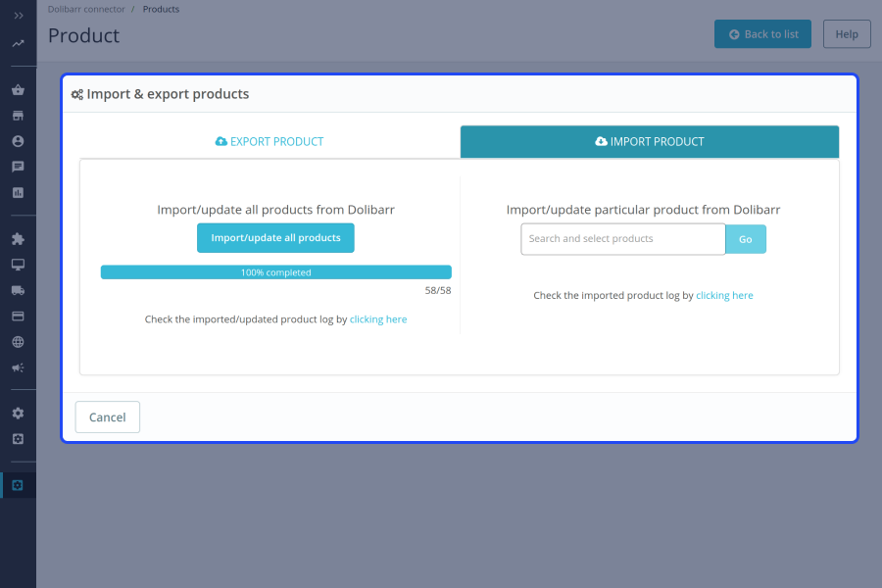The height and width of the screenshot is (588, 882).
Task: Click the Product page title
Action: click(84, 35)
